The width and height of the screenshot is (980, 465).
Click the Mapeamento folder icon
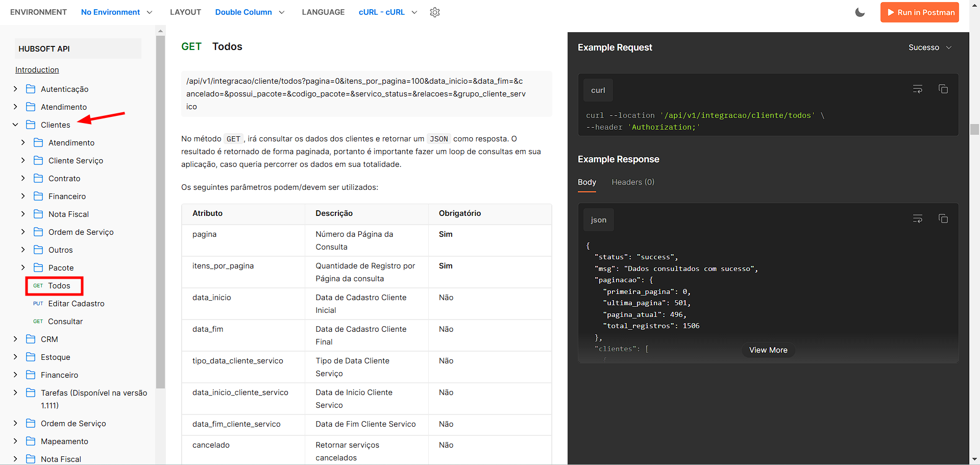pyautogui.click(x=31, y=441)
